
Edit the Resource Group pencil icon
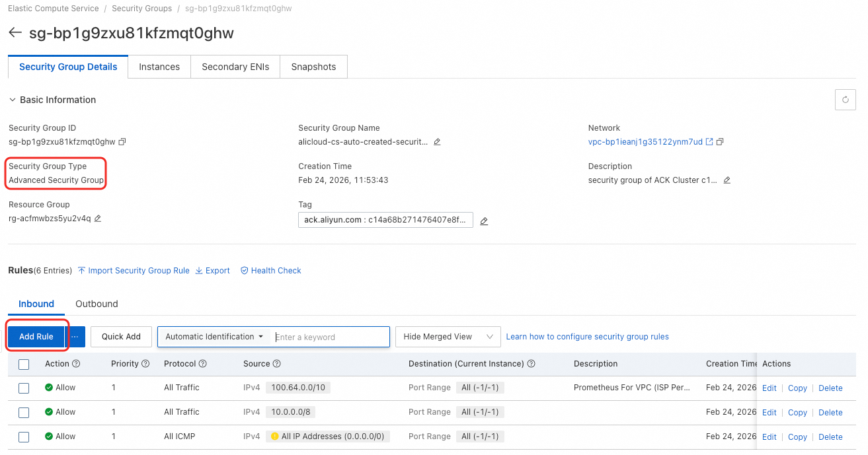coord(98,219)
